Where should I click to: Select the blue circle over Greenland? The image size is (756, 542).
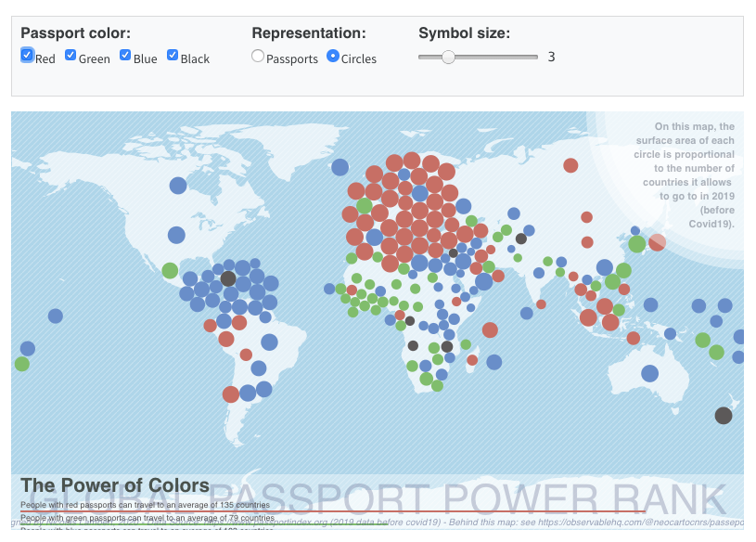[340, 167]
